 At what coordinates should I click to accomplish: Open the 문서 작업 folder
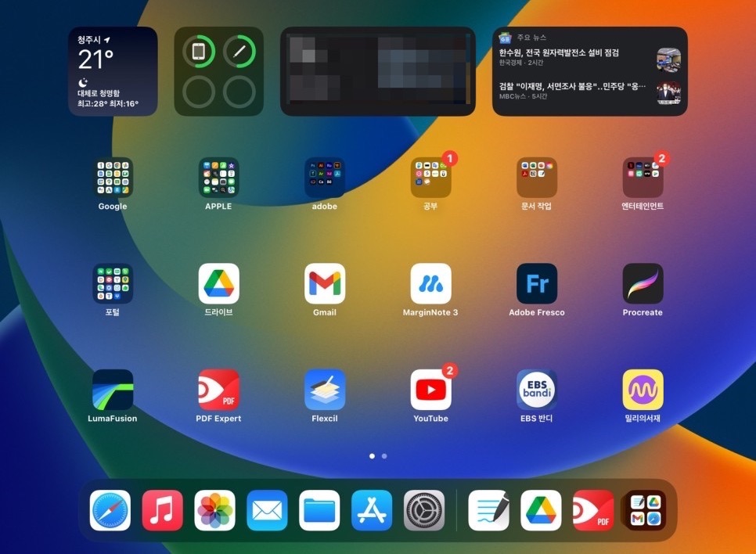(537, 178)
